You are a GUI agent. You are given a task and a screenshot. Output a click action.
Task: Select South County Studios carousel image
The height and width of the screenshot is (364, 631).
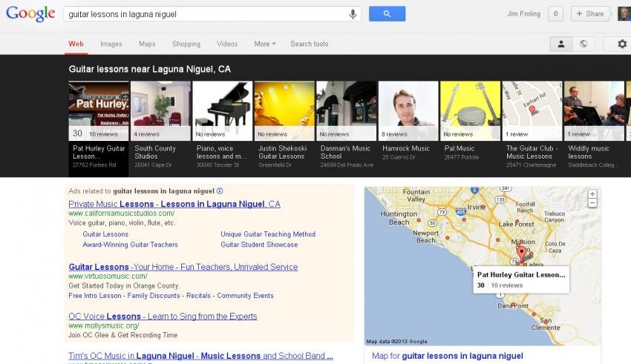tap(160, 110)
